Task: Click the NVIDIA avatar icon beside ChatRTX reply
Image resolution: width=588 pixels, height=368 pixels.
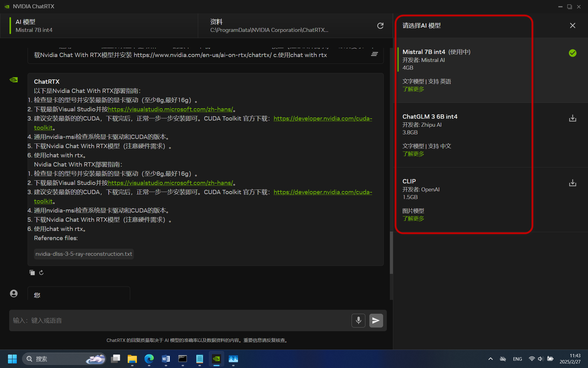Action: click(14, 80)
